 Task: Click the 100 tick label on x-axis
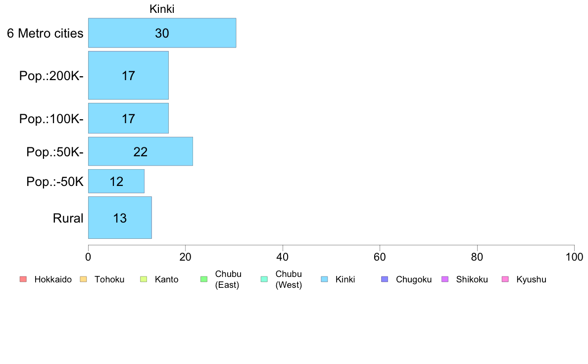click(x=574, y=257)
